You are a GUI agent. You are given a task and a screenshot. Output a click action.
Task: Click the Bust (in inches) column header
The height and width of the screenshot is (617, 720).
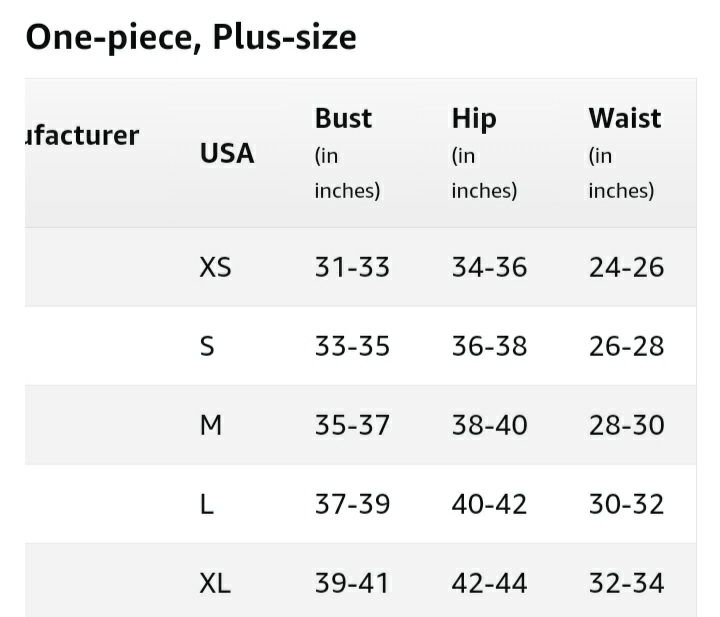[348, 153]
